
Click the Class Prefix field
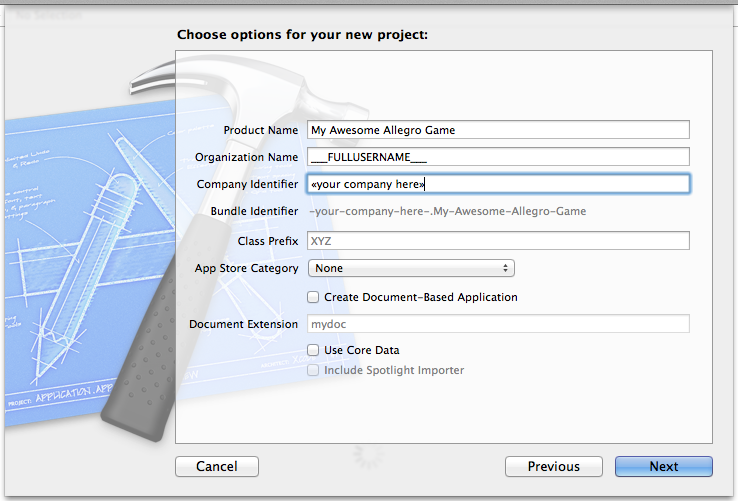pyautogui.click(x=498, y=241)
